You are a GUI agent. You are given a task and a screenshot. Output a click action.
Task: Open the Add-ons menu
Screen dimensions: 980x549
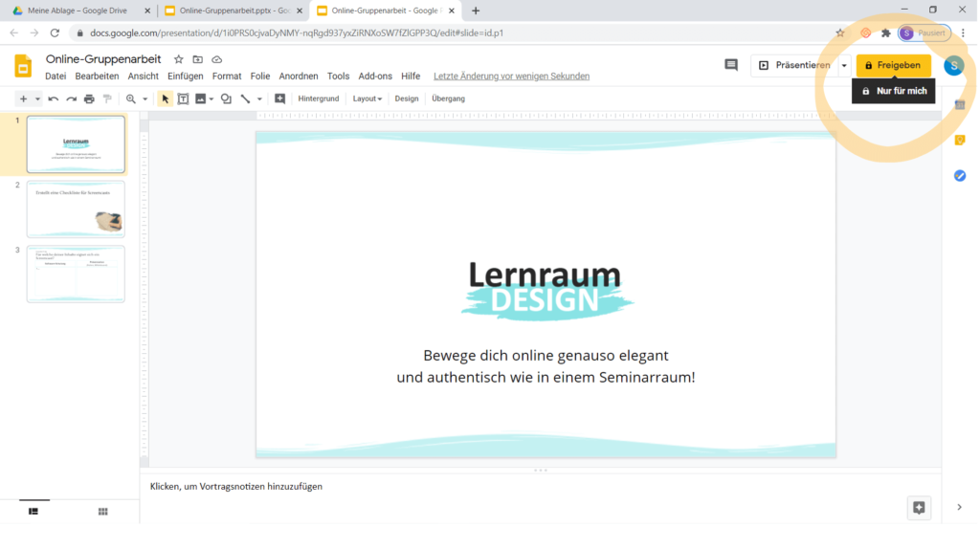[375, 77]
